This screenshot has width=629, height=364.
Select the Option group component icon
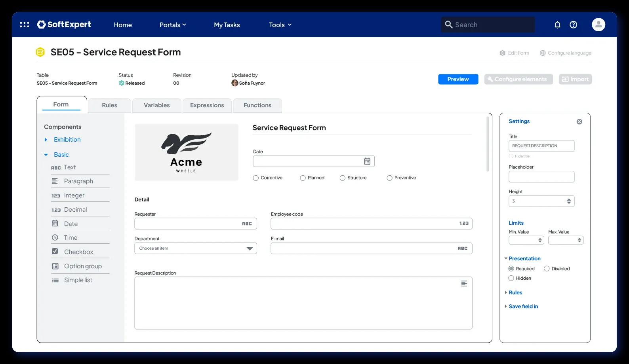55,266
